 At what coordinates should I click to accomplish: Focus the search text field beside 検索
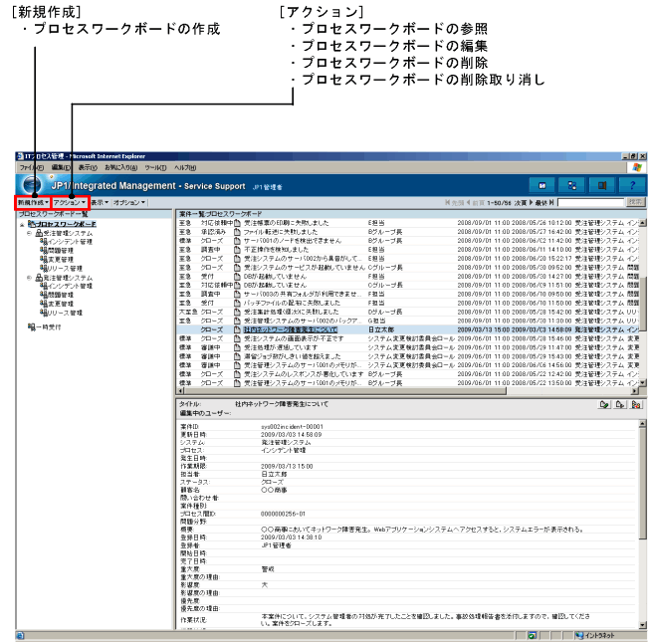590,202
